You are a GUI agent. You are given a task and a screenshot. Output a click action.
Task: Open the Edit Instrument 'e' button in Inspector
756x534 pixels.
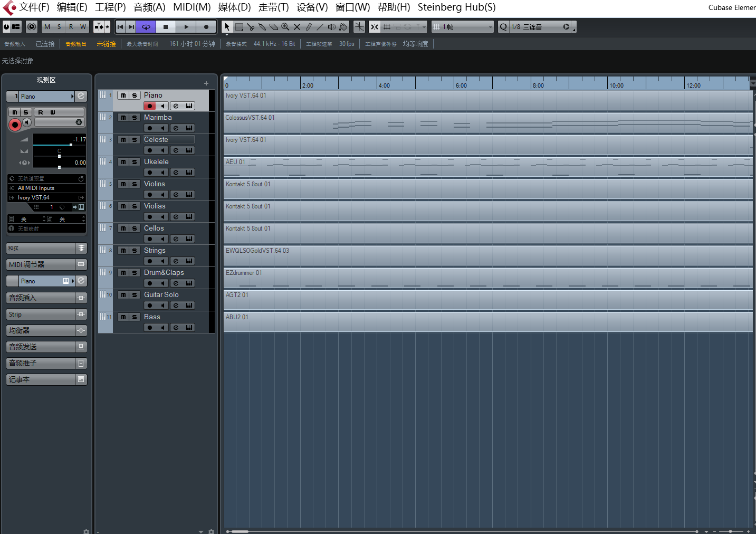(x=81, y=96)
